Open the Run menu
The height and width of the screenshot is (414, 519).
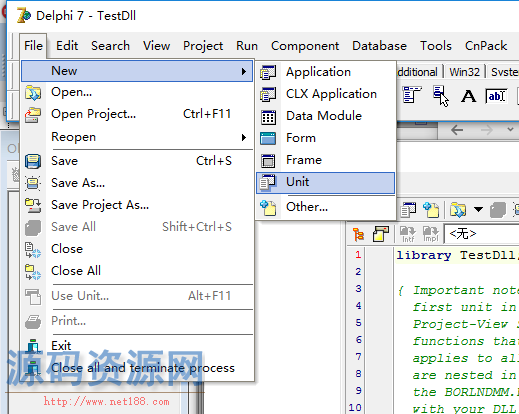(x=247, y=46)
